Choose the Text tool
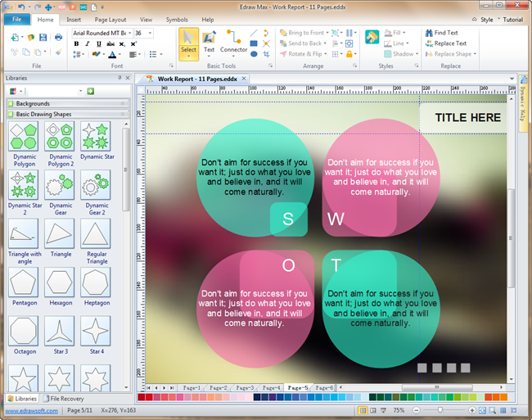532x420 pixels. point(209,42)
